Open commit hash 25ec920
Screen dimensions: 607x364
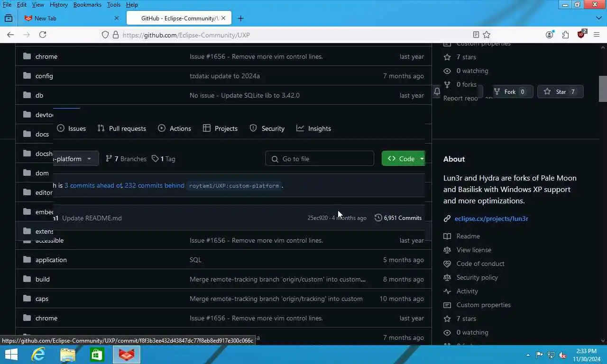317,218
